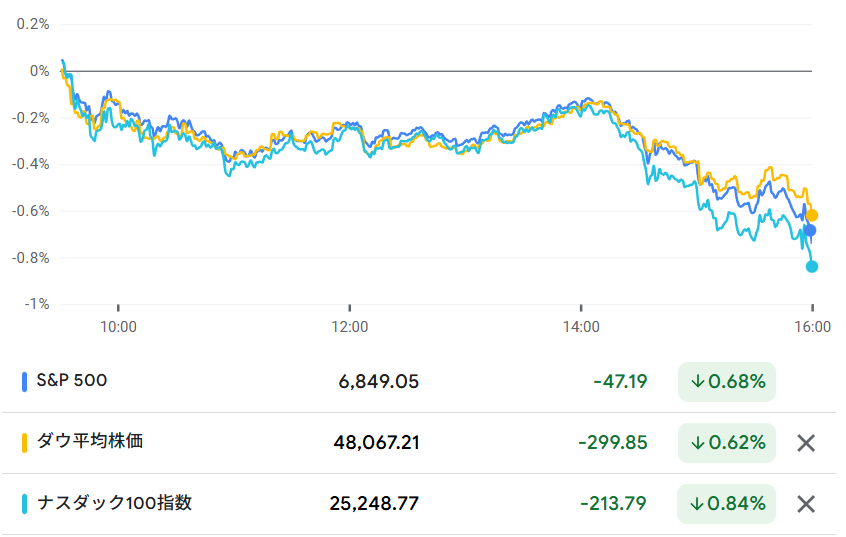Click the Nasdaq ↓0.84% change badge
This screenshot has height=537, width=846.
(726, 503)
